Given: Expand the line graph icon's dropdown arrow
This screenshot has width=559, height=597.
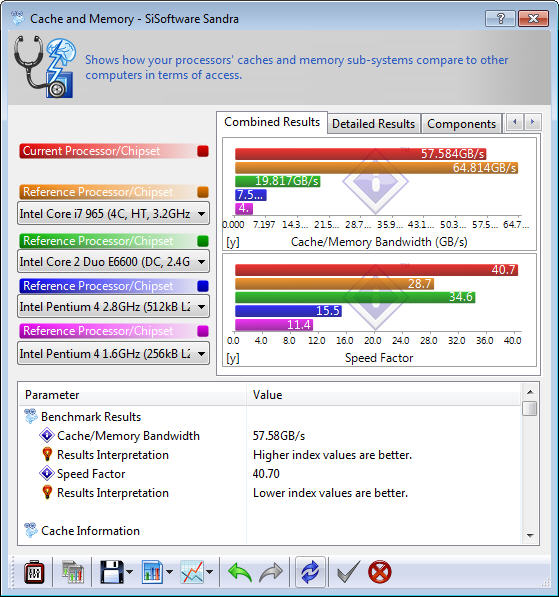Looking at the screenshot, I should (x=209, y=572).
